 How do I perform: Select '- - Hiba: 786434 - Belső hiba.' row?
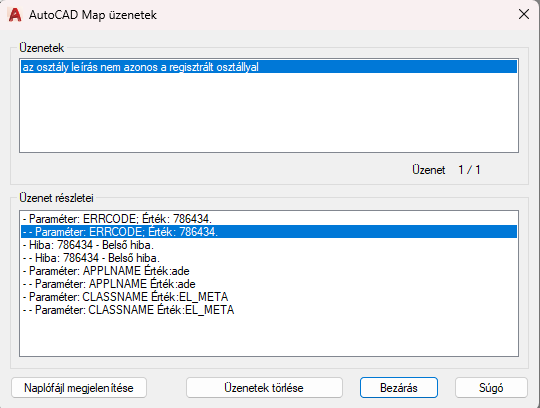[x=269, y=258]
